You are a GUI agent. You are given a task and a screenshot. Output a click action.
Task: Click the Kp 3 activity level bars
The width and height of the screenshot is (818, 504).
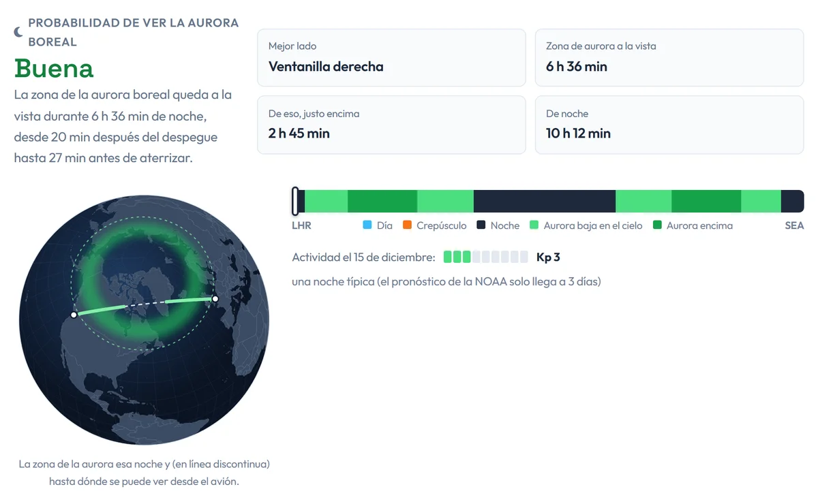coord(485,257)
